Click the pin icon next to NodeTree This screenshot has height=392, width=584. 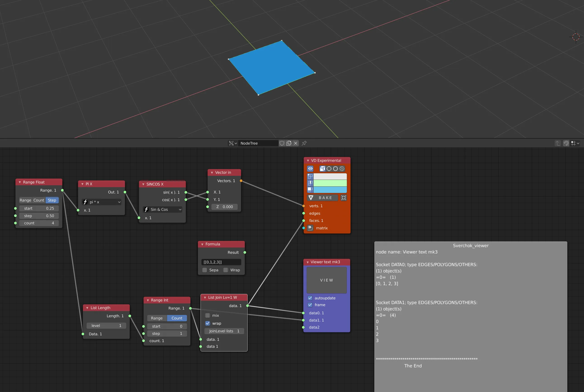(304, 143)
